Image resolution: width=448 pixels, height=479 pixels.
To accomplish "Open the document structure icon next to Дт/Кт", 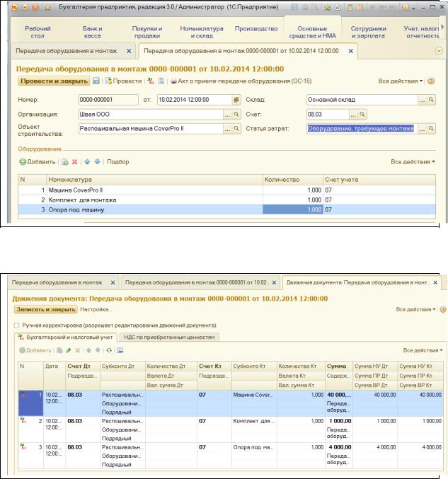I will (161, 81).
